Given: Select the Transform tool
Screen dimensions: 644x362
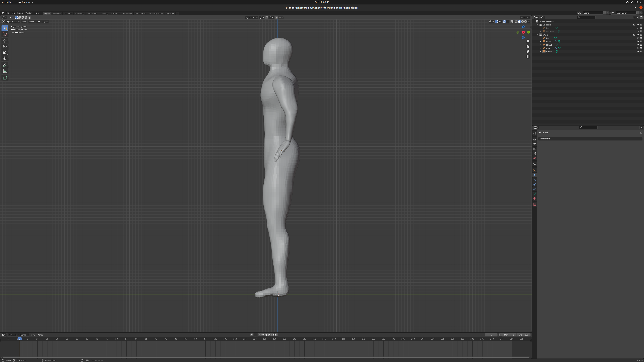Looking at the screenshot, I should [x=5, y=58].
